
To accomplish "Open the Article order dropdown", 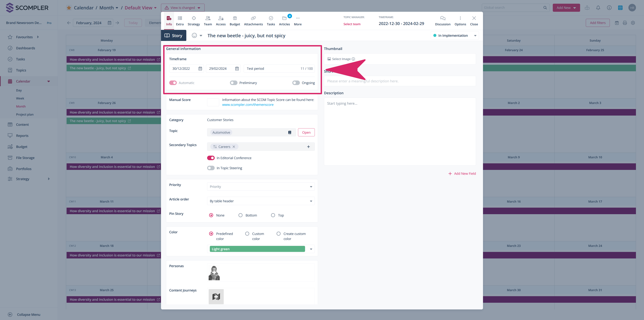I will [x=260, y=201].
